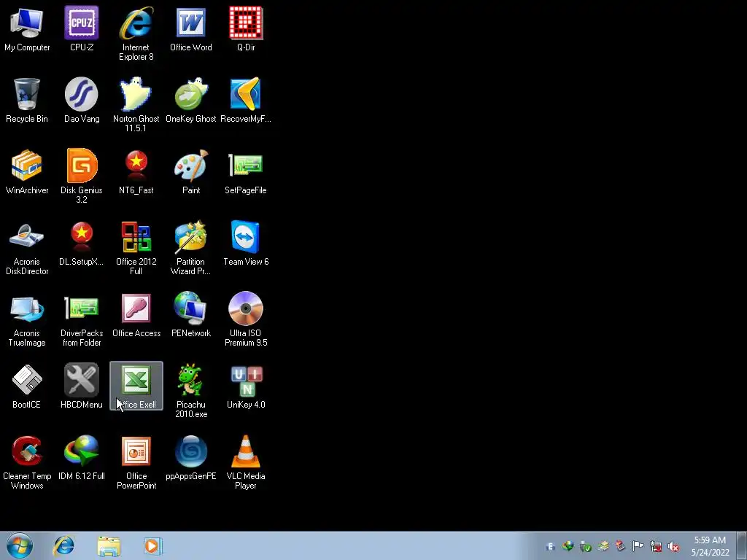Select the Picachu 2010.exe dragon icon
Viewport: 747px width, 560px height.
[191, 391]
